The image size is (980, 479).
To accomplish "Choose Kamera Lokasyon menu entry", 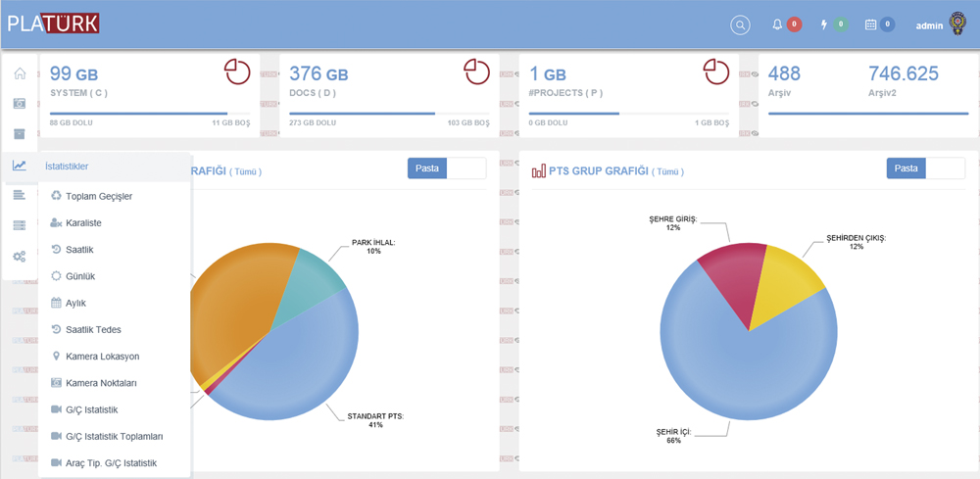I will (102, 357).
